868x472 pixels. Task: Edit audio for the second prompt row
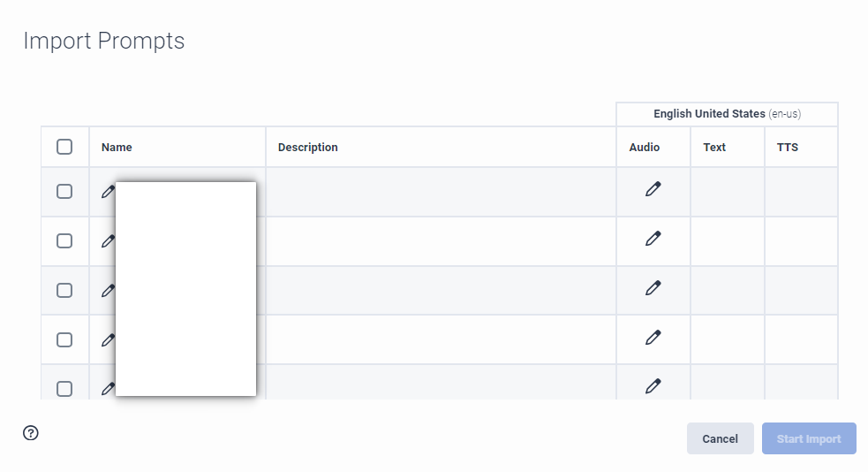pos(653,239)
